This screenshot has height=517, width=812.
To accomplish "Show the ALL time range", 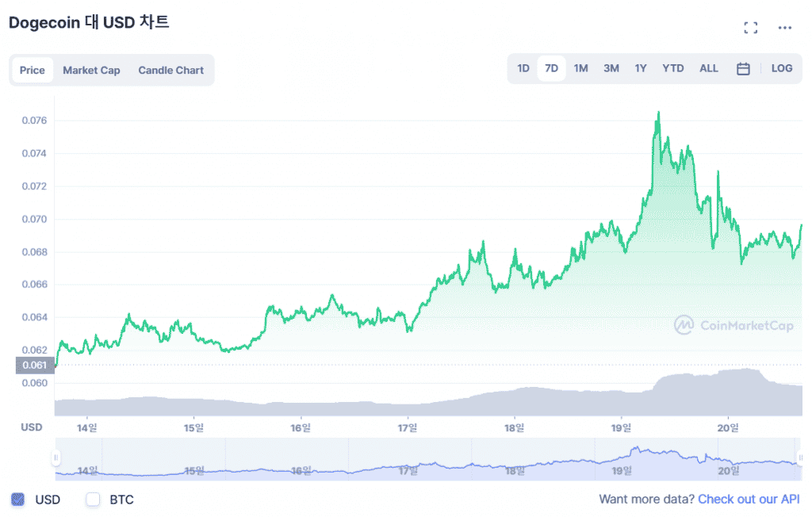I will click(x=708, y=68).
